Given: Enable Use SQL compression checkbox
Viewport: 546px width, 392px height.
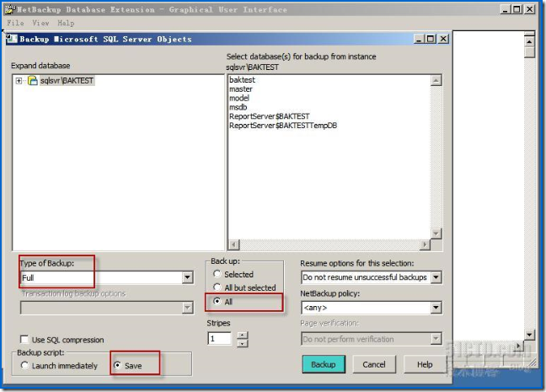Looking at the screenshot, I should 24,340.
